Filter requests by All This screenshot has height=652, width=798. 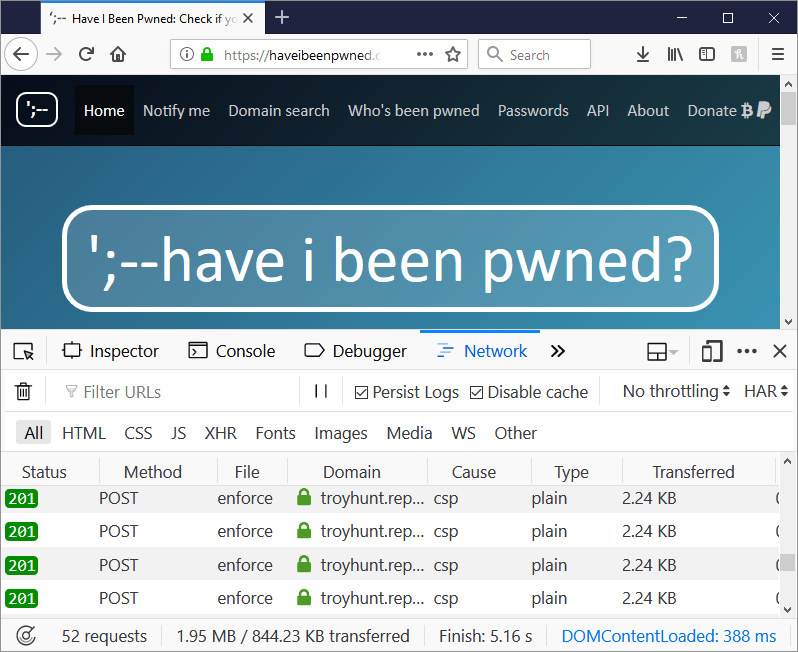pos(34,433)
